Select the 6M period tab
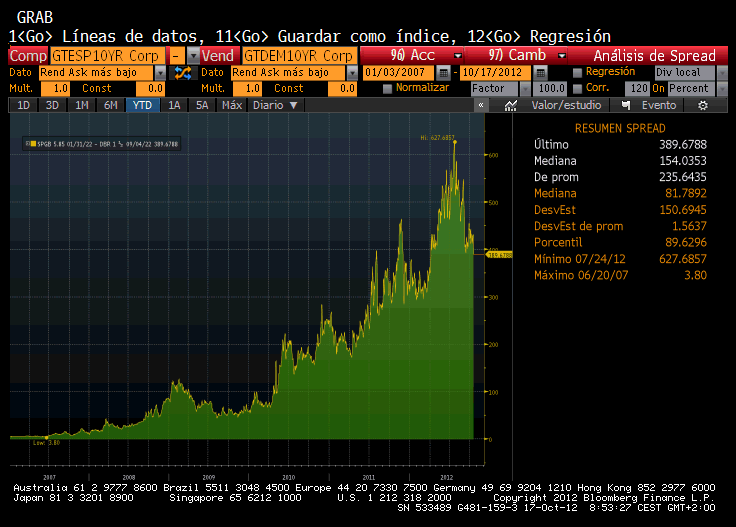Screen dimensions: 736x527 click(111, 105)
